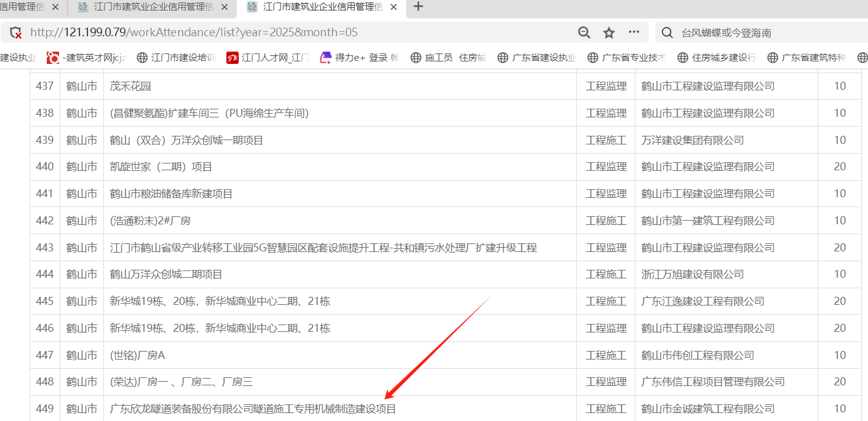Click the zoom-out magnifier in address bar
The width and height of the screenshot is (868, 421).
pyautogui.click(x=584, y=33)
